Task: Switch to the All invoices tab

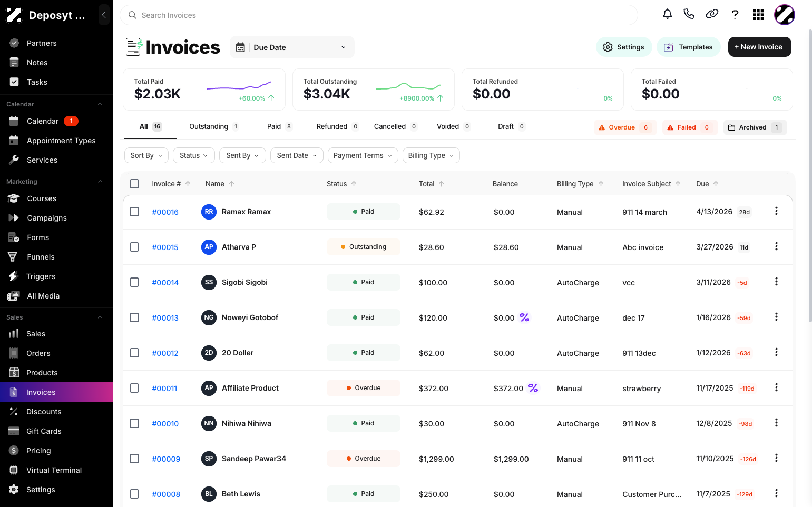Action: coord(151,126)
